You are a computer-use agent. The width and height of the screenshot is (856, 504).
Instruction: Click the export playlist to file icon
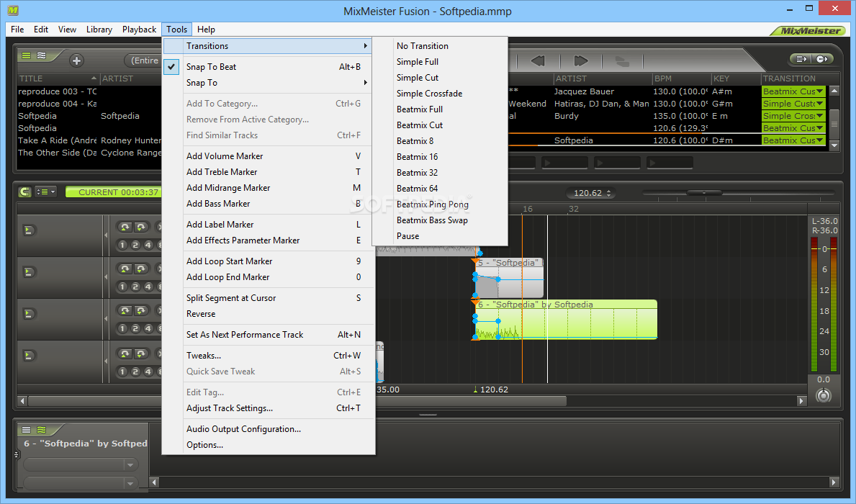(801, 59)
